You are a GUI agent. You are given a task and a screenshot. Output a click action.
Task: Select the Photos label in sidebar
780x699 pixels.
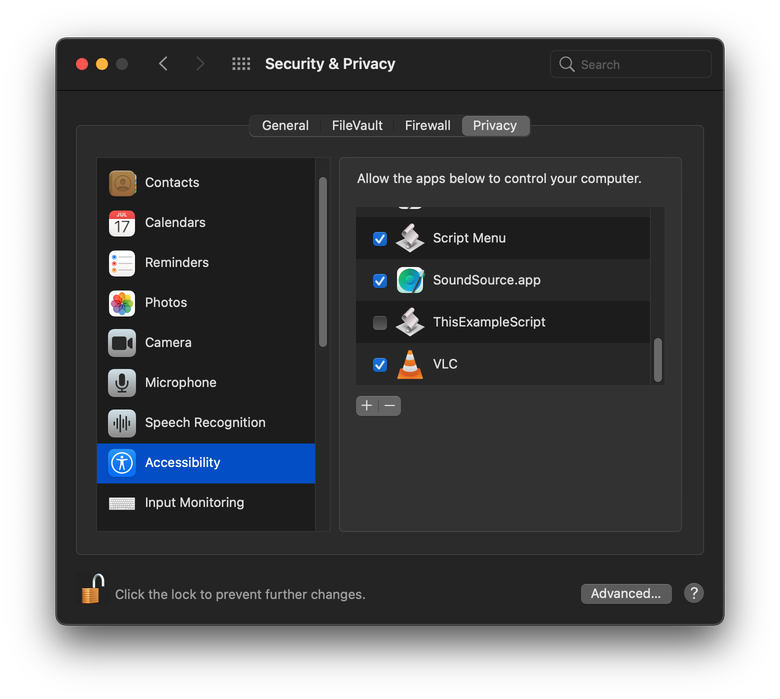[166, 302]
